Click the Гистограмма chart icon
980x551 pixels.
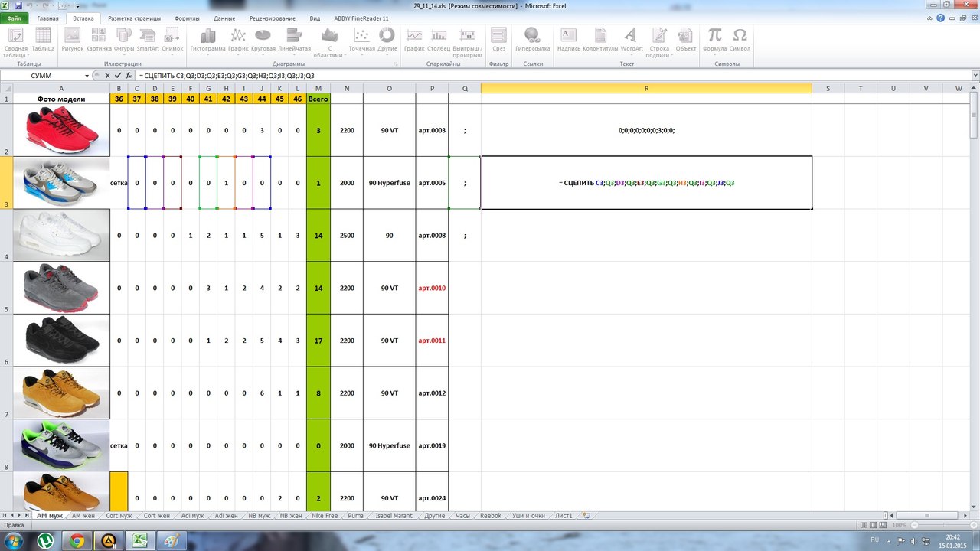coord(207,40)
